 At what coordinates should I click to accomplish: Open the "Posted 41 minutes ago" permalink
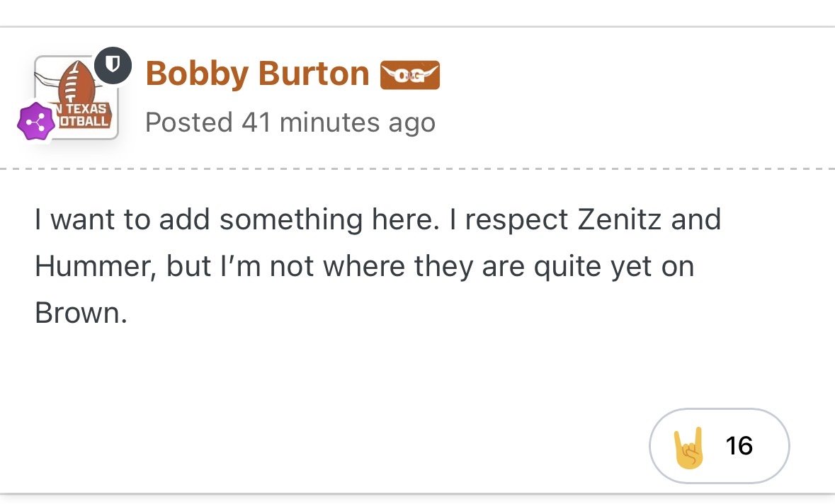290,122
